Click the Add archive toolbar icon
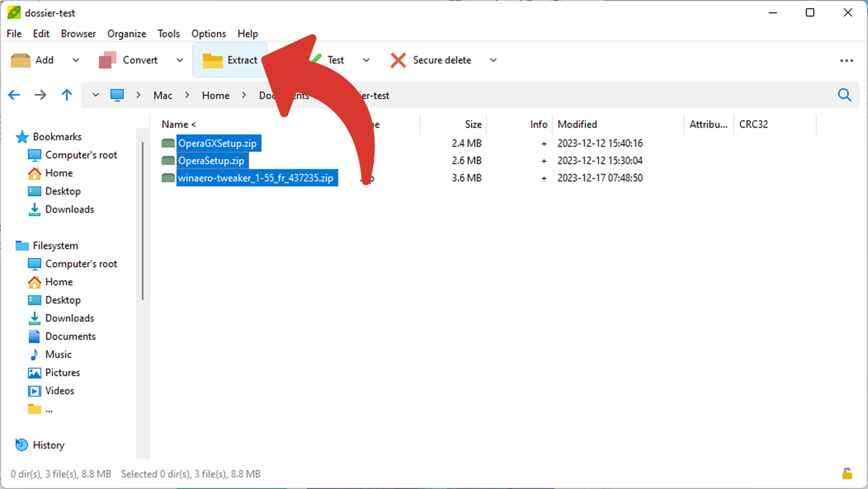Viewport: 868px width, 489px height. tap(20, 60)
